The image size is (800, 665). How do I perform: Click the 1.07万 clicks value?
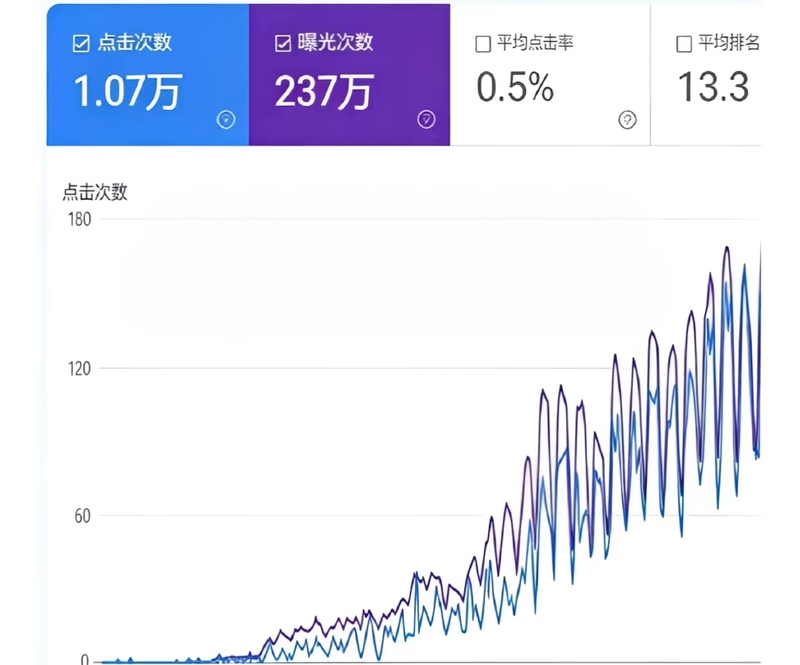130,90
